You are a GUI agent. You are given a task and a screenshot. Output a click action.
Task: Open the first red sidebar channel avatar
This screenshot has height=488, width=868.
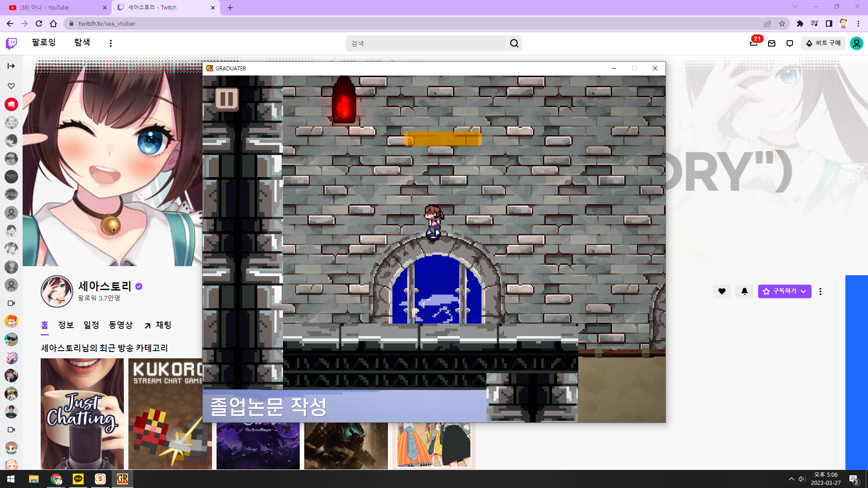pos(11,104)
